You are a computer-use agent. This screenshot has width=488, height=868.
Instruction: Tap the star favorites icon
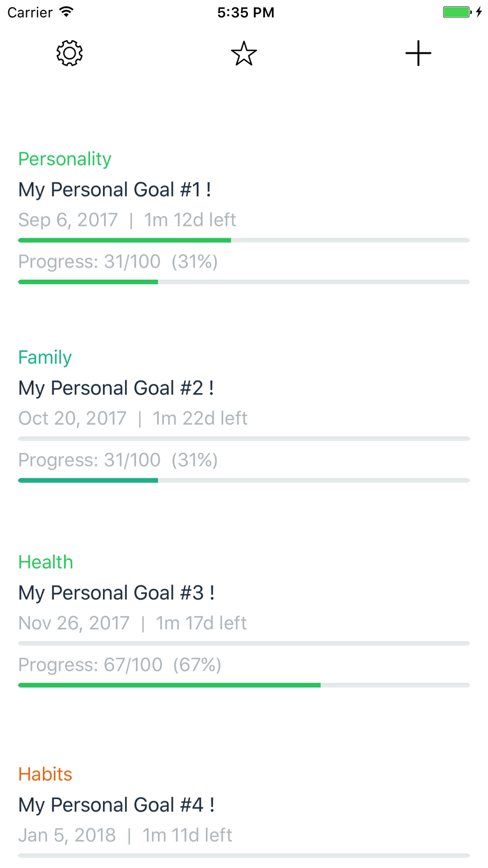244,53
